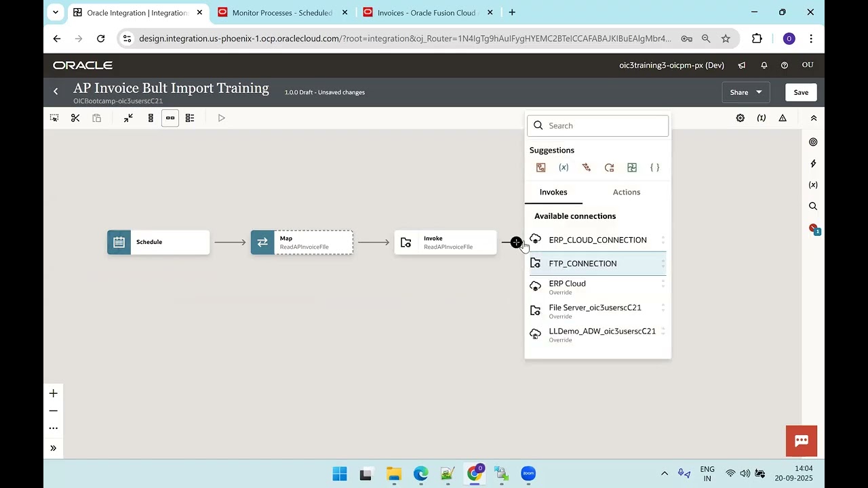Viewport: 868px width, 488px height.
Task: Click the paste clipboard icon
Action: pos(97,118)
